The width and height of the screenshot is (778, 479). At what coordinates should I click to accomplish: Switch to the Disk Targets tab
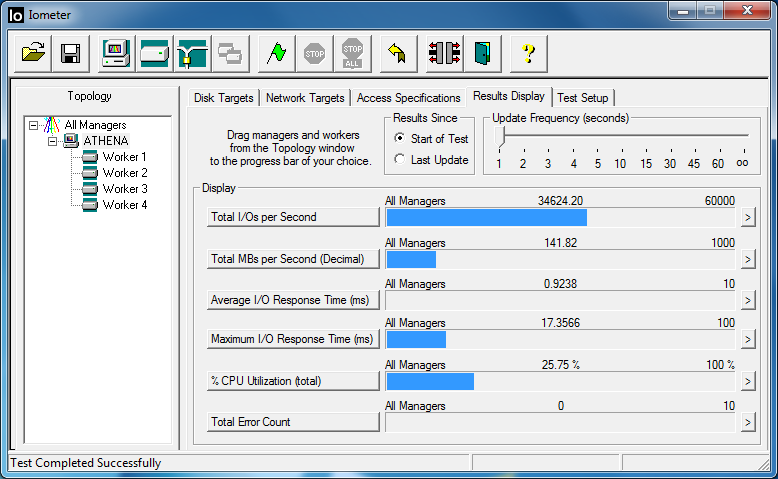[223, 98]
